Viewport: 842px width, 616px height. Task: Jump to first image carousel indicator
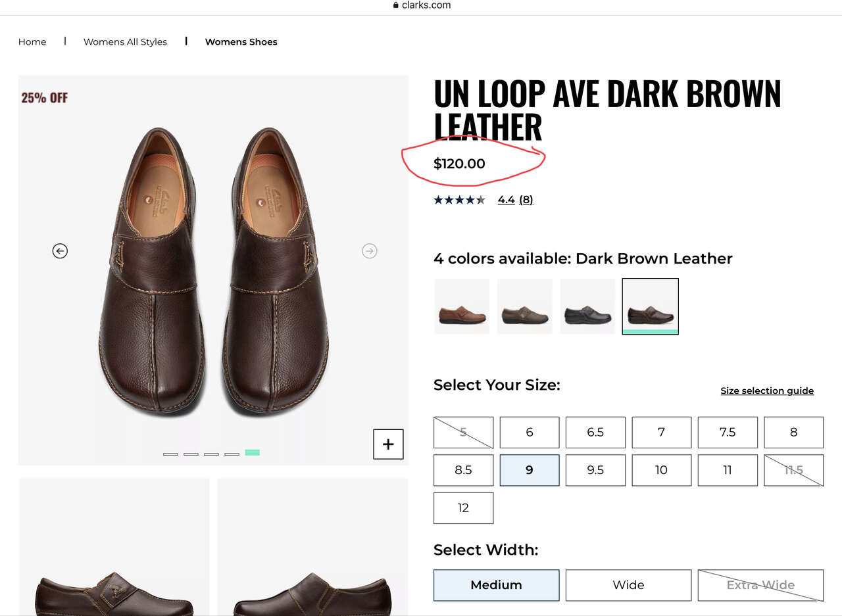(170, 454)
